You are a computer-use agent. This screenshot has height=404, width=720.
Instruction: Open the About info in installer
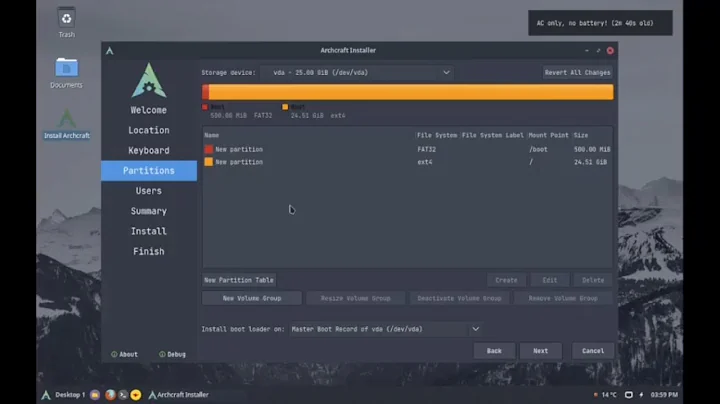tap(124, 354)
